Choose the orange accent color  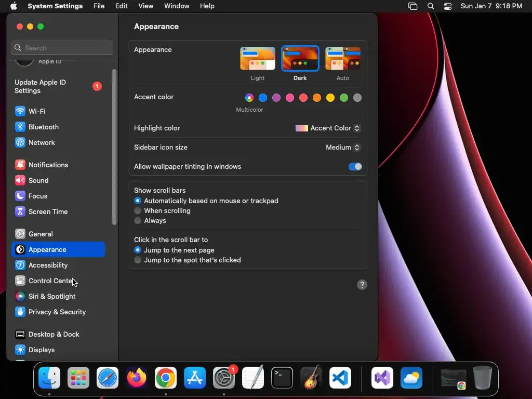pyautogui.click(x=317, y=98)
